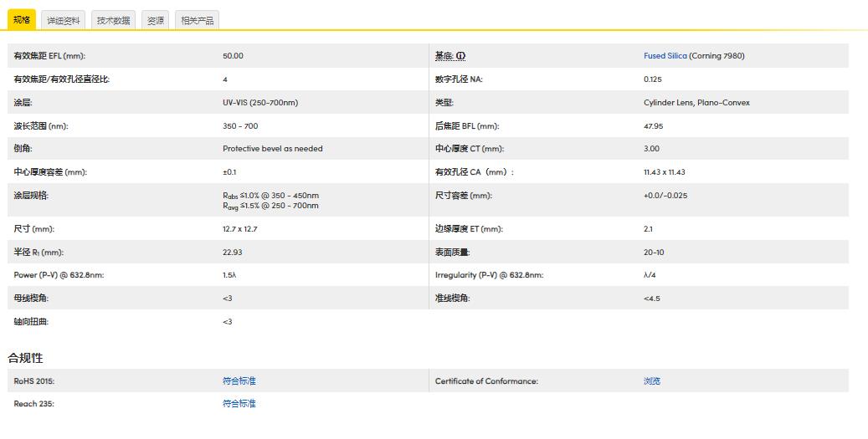Open 浏览 link for Certificate of Conformance
The image size is (868, 439).
pyautogui.click(x=652, y=381)
